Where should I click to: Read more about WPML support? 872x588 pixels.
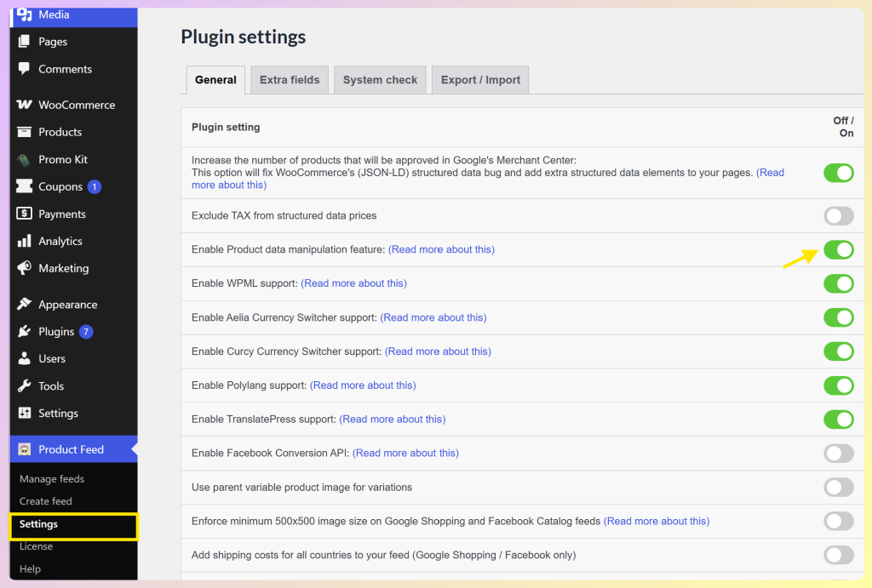tap(353, 283)
